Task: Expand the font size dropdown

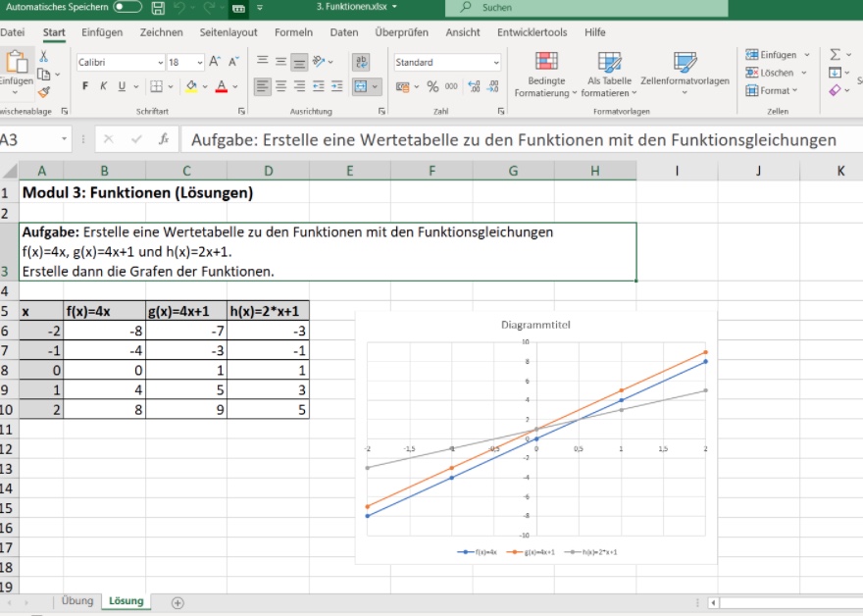Action: coord(199,61)
